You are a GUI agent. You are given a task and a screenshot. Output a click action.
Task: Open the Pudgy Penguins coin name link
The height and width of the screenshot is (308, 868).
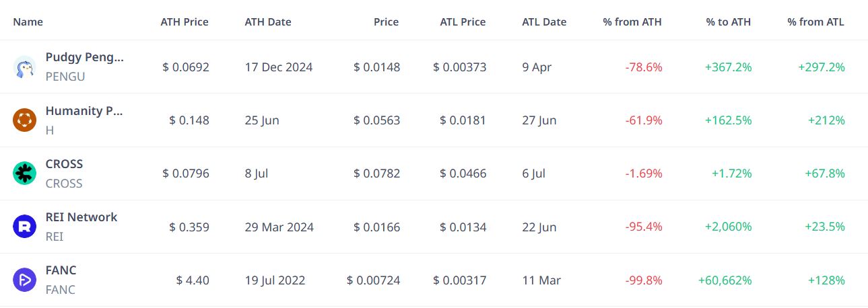[x=85, y=57]
